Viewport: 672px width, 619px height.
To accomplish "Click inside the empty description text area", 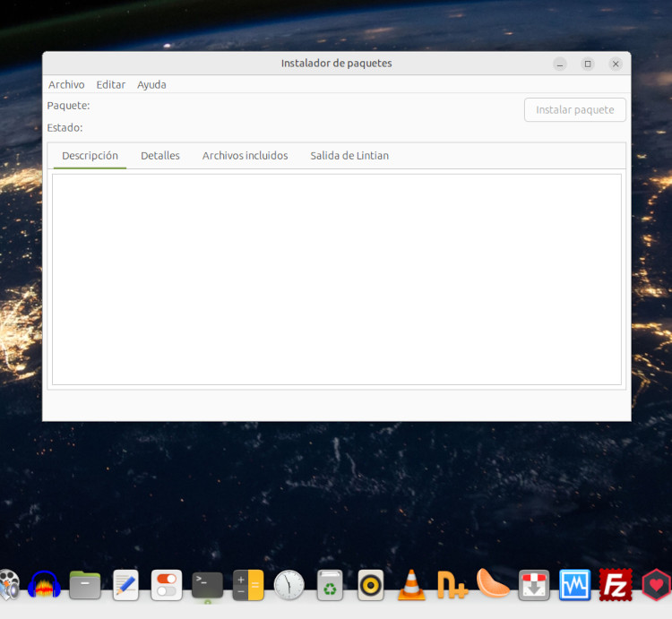I will pyautogui.click(x=336, y=279).
